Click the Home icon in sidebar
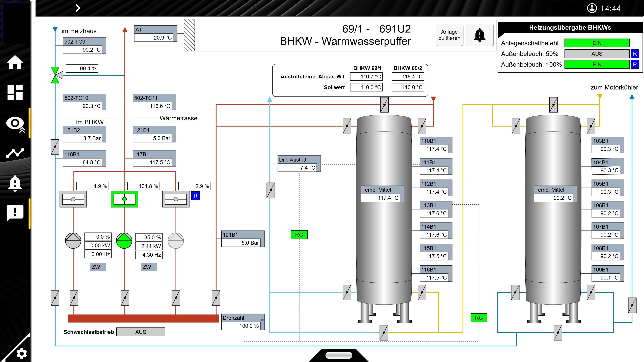This screenshot has height=362, width=644. pos(15,63)
